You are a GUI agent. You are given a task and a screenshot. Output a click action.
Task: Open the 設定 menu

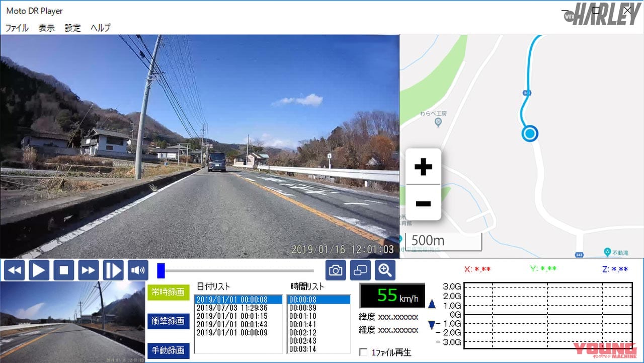point(73,28)
